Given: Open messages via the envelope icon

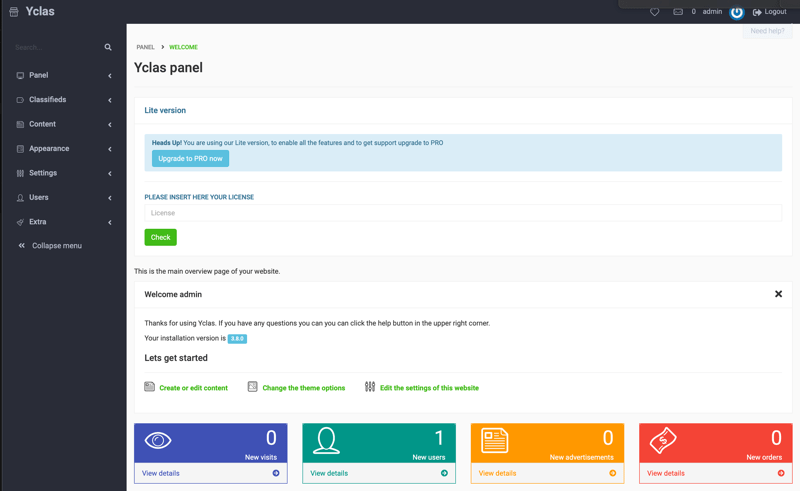Looking at the screenshot, I should click(678, 12).
